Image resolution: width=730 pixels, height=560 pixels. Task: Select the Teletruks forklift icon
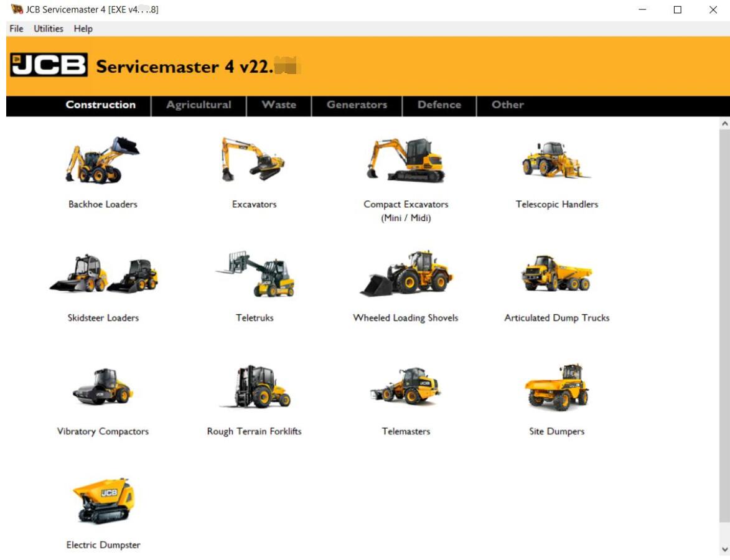tap(255, 274)
